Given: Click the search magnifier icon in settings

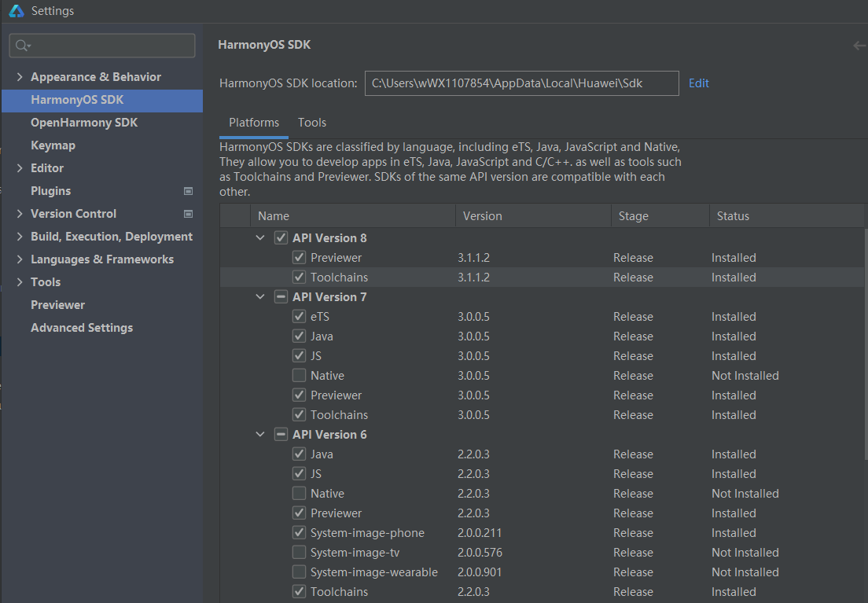Looking at the screenshot, I should [x=22, y=46].
